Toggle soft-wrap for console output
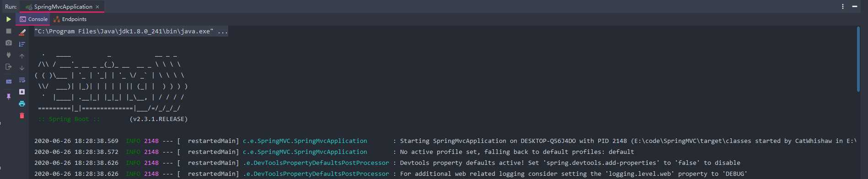The width and height of the screenshot is (868, 179). coord(22,80)
